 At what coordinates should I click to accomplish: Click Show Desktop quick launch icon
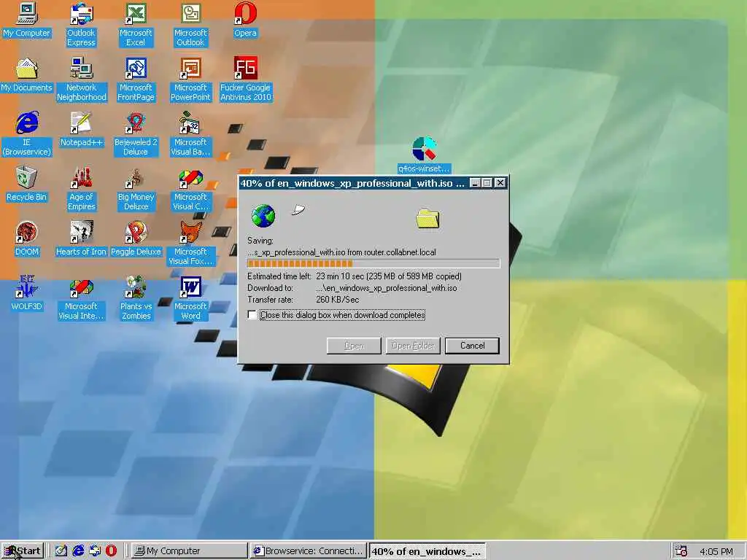click(61, 551)
